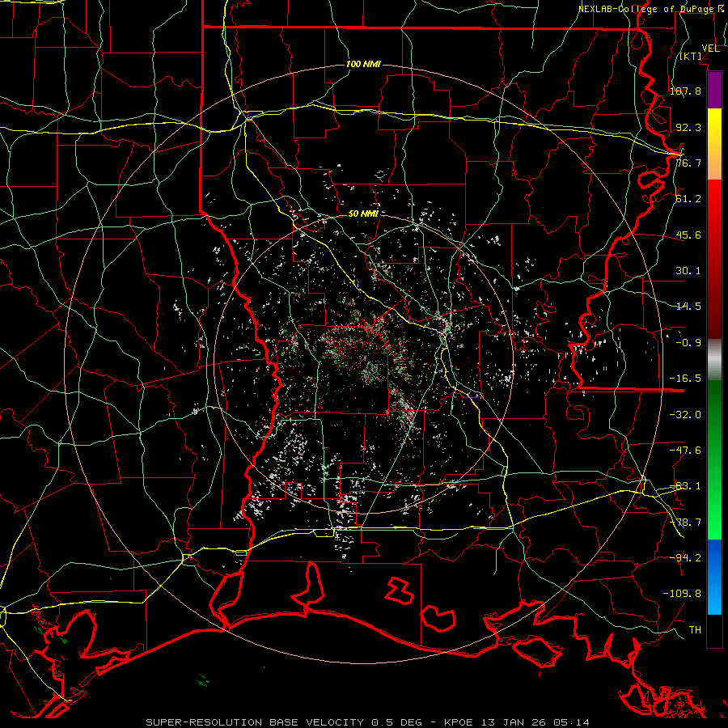Select the -94.2 velocity scale value

pos(685,557)
